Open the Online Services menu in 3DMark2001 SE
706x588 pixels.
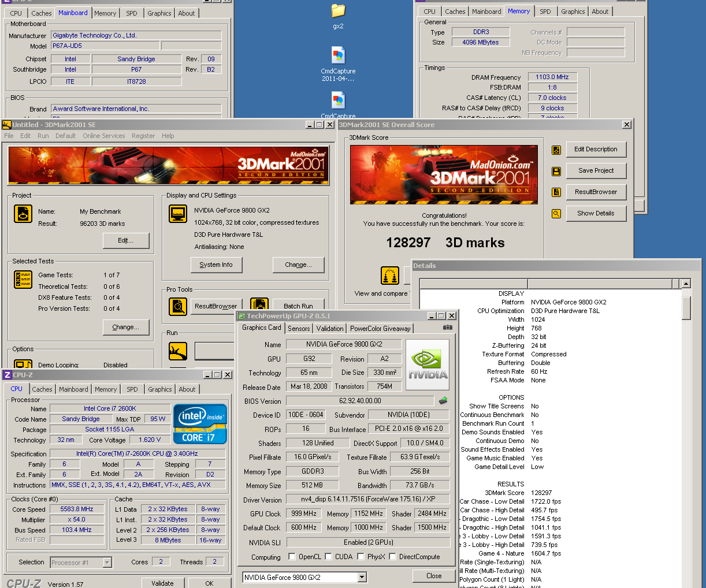[104, 136]
